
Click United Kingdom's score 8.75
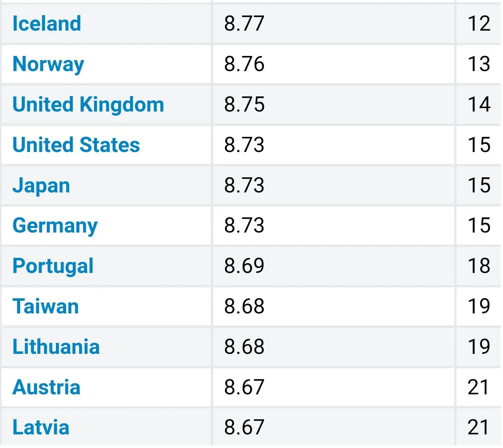click(244, 104)
